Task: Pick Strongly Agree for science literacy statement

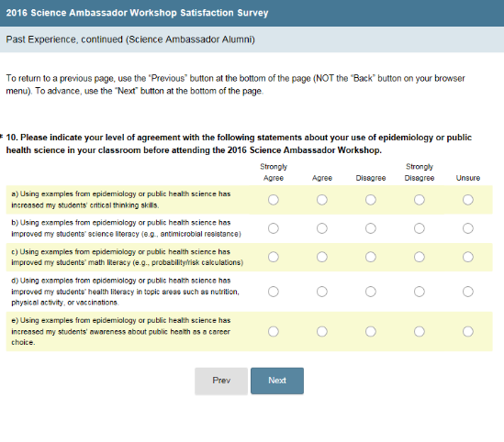Action: 274,228
